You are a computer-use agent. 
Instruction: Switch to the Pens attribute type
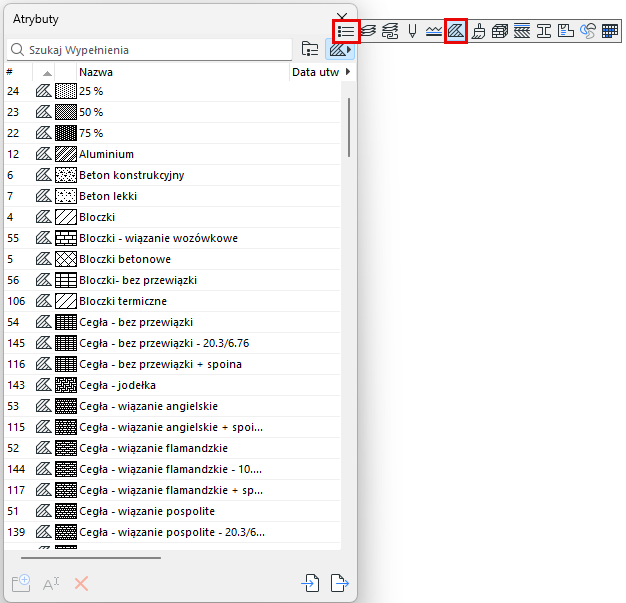[x=412, y=31]
